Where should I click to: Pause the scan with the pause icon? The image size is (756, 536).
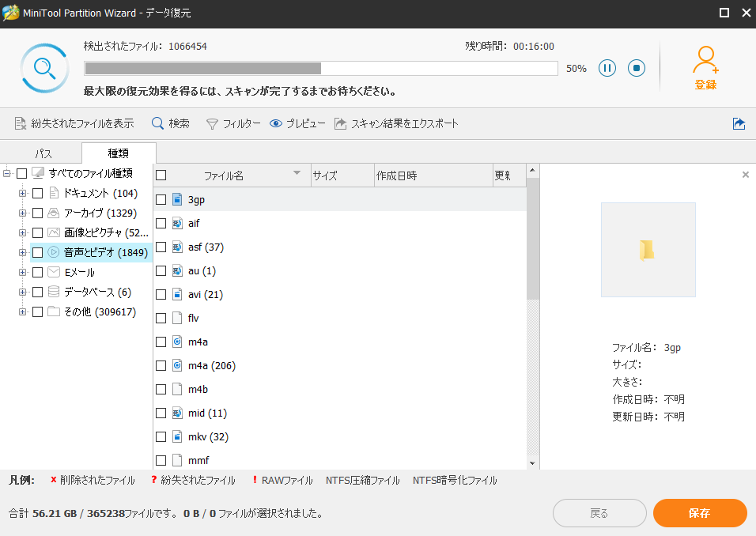coord(607,68)
